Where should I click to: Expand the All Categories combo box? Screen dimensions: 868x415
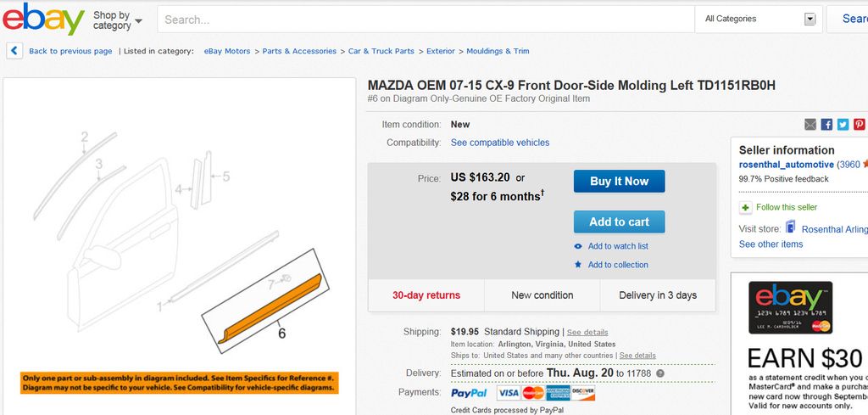pyautogui.click(x=759, y=20)
